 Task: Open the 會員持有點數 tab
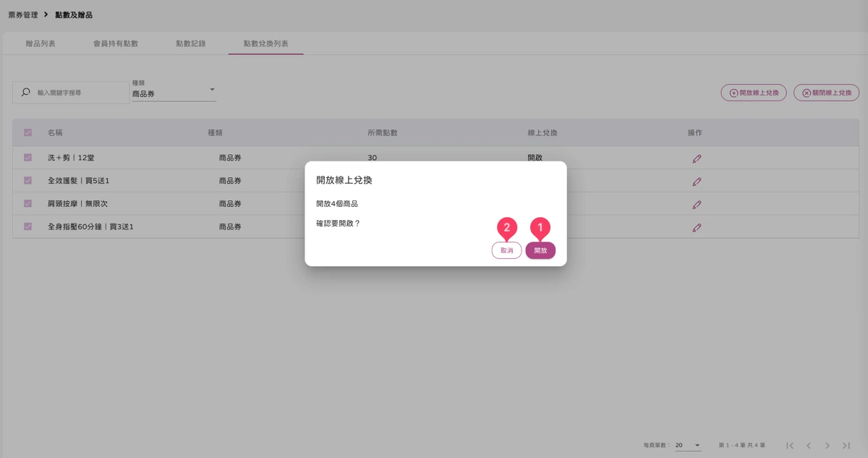116,43
